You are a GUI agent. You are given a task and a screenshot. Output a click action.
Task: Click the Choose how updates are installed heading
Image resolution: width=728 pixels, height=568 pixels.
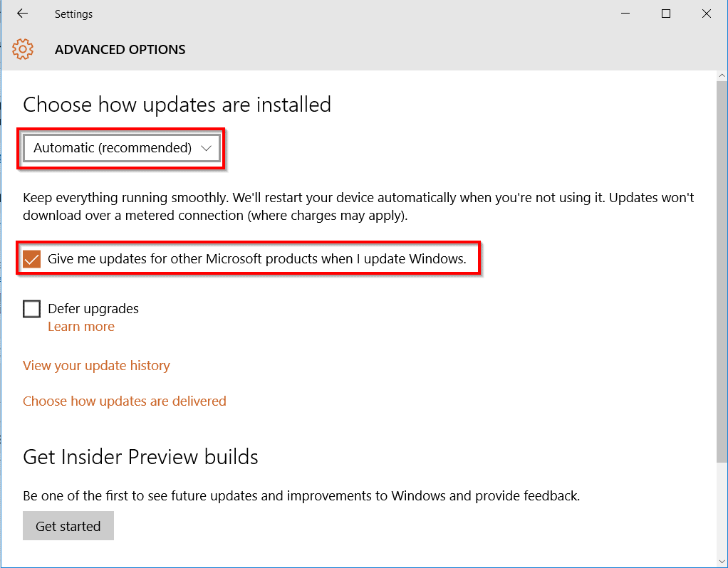coord(177,105)
